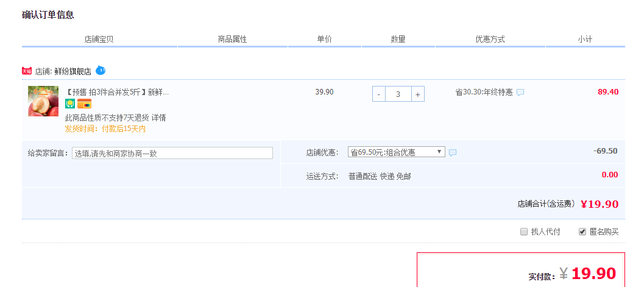Open the product title link 预售 拍3件
This screenshot has height=287, width=644.
(117, 92)
